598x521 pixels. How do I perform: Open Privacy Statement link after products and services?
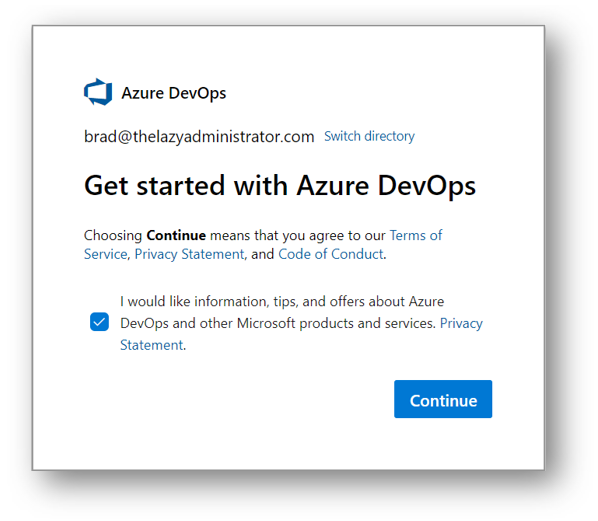461,323
